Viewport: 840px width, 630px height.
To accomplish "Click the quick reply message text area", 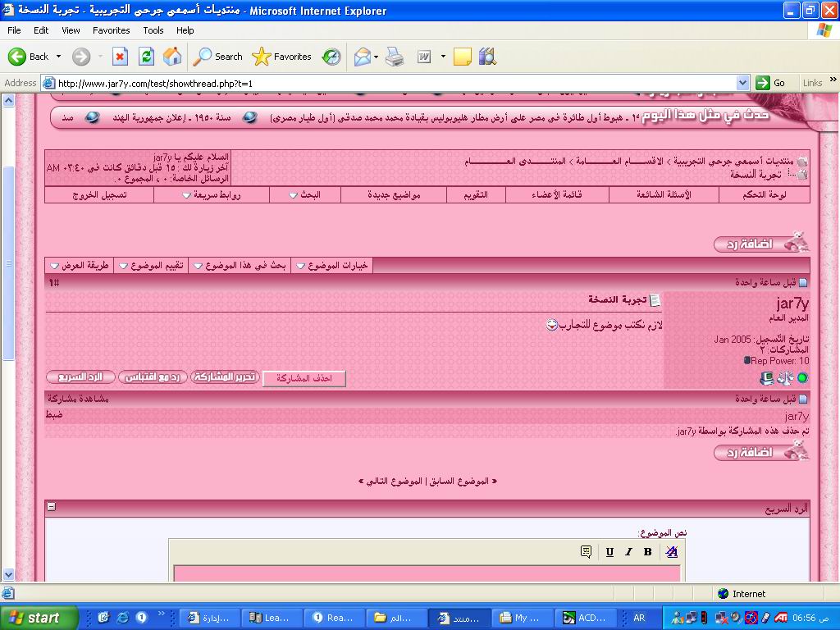I will click(427, 574).
